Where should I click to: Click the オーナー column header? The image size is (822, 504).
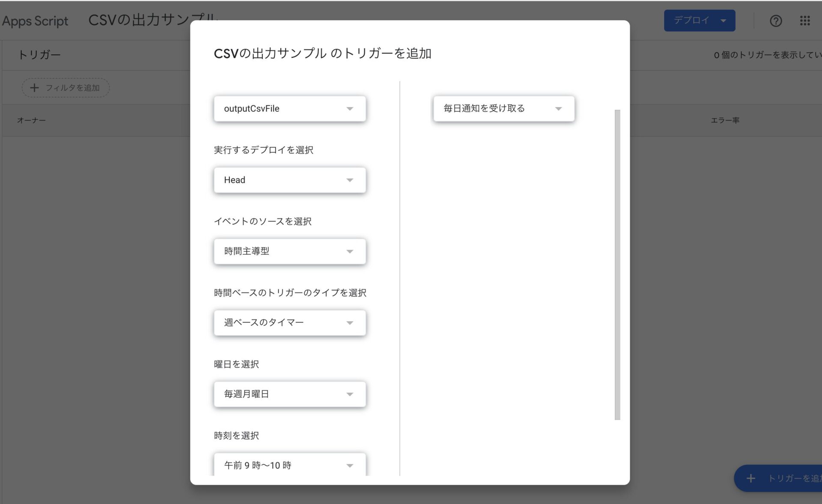pyautogui.click(x=31, y=120)
